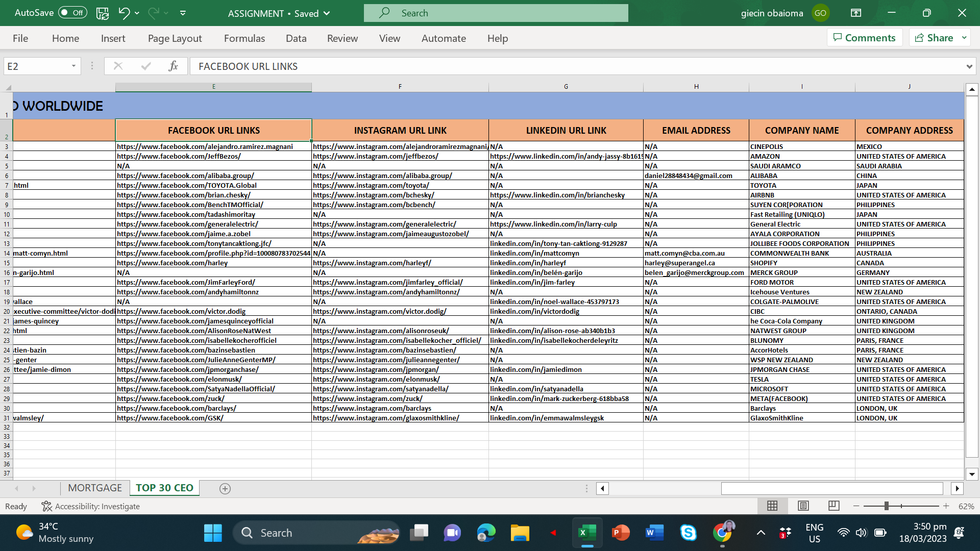
Task: Switch to Page Break Preview view icon
Action: [x=834, y=506]
